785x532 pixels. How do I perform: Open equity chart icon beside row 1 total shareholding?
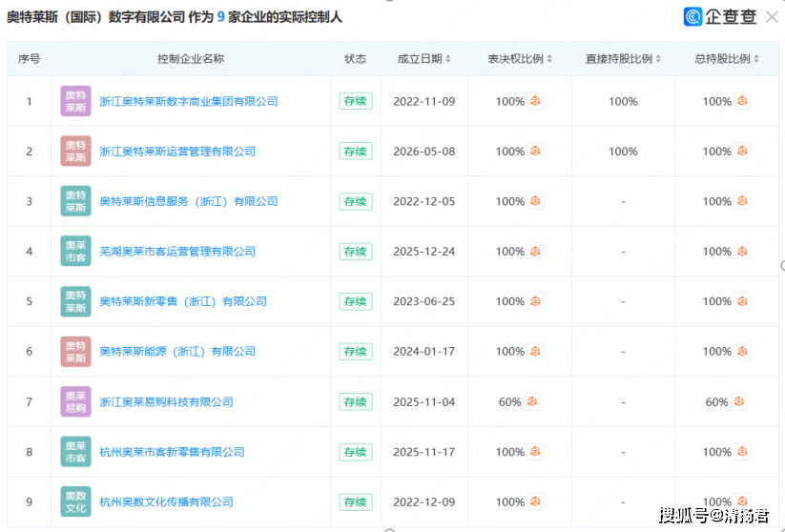(742, 101)
